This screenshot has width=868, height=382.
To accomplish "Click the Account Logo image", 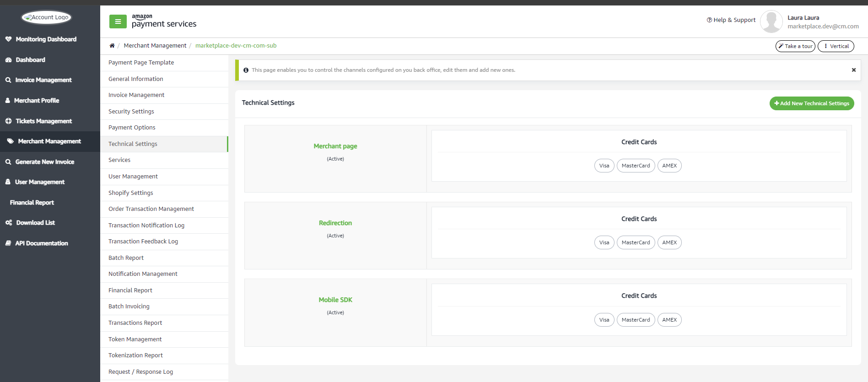I will coord(47,17).
